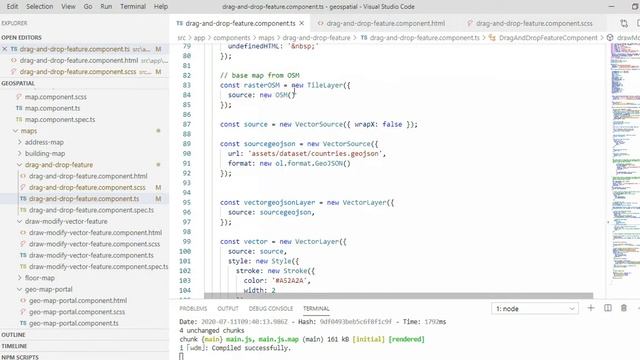Viewport: 640px width, 360px height.
Task: Collapse the Open Editors section
Action: pyautogui.click(x=21, y=38)
